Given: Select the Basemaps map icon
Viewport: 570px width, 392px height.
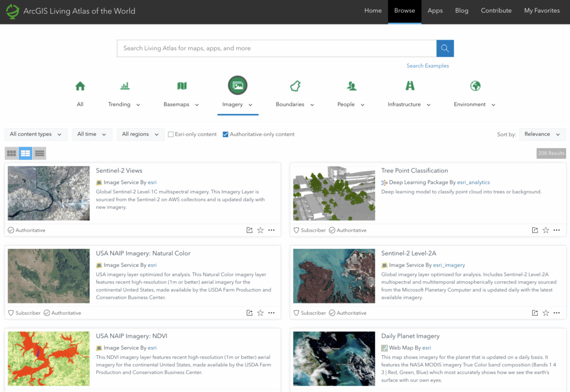Looking at the screenshot, I should [x=182, y=86].
